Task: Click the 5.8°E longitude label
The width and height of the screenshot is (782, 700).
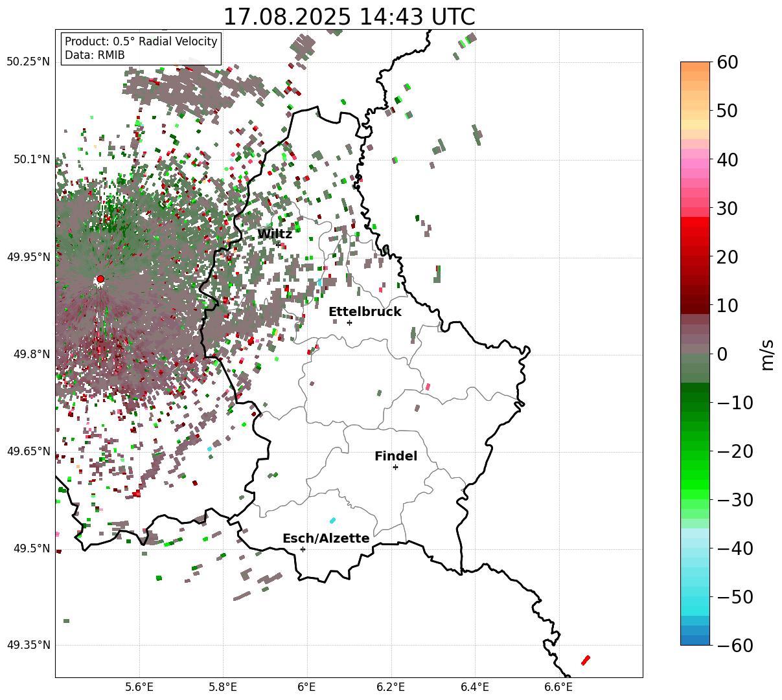Action: coord(223,687)
